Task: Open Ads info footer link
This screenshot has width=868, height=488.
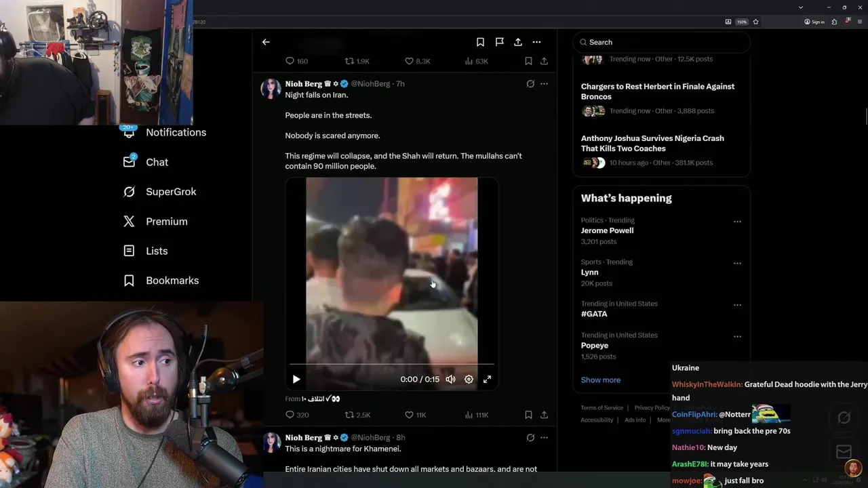Action: click(x=635, y=420)
